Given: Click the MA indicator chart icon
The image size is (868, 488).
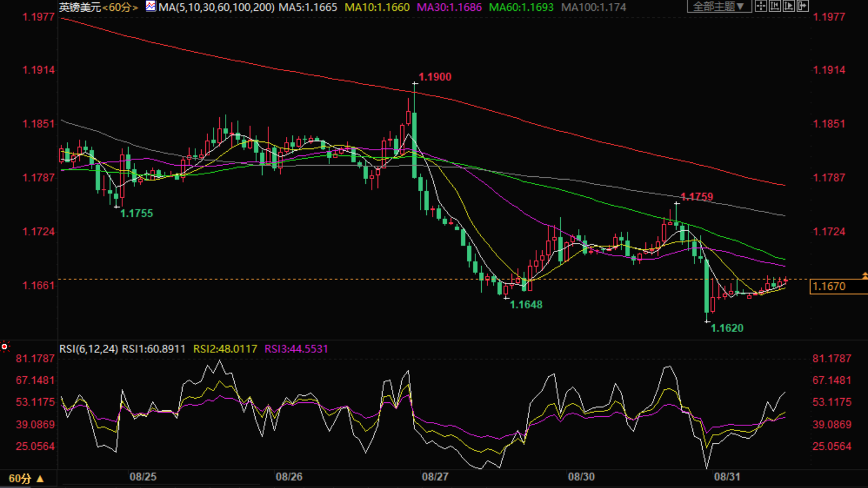Looking at the screenshot, I should tap(151, 6).
